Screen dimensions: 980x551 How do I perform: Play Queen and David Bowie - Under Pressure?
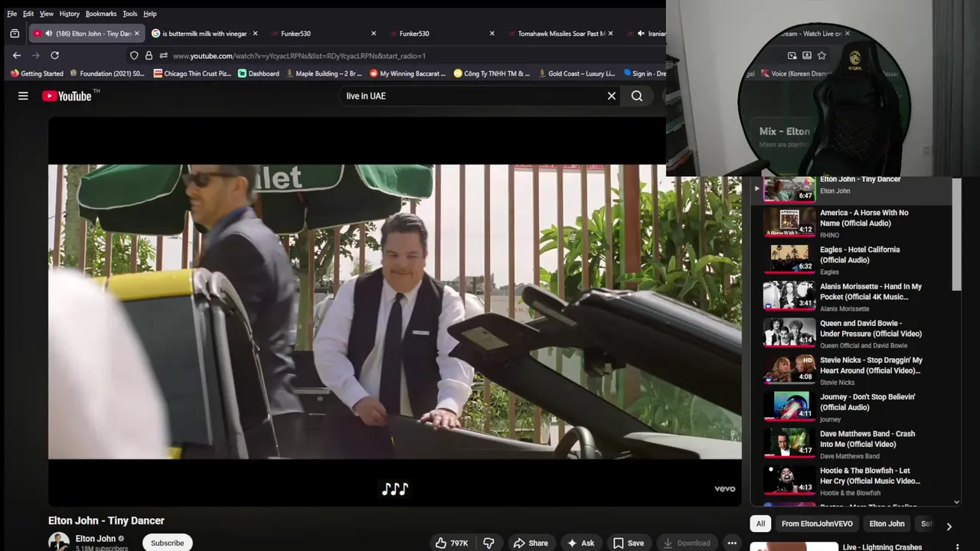(x=851, y=334)
